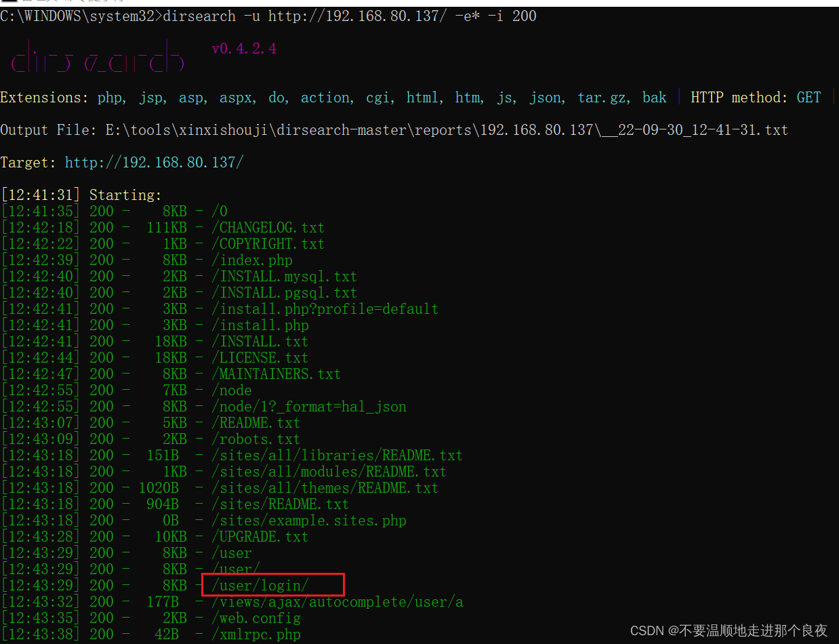Click the /node/1?_format=hal_json result path

click(309, 407)
